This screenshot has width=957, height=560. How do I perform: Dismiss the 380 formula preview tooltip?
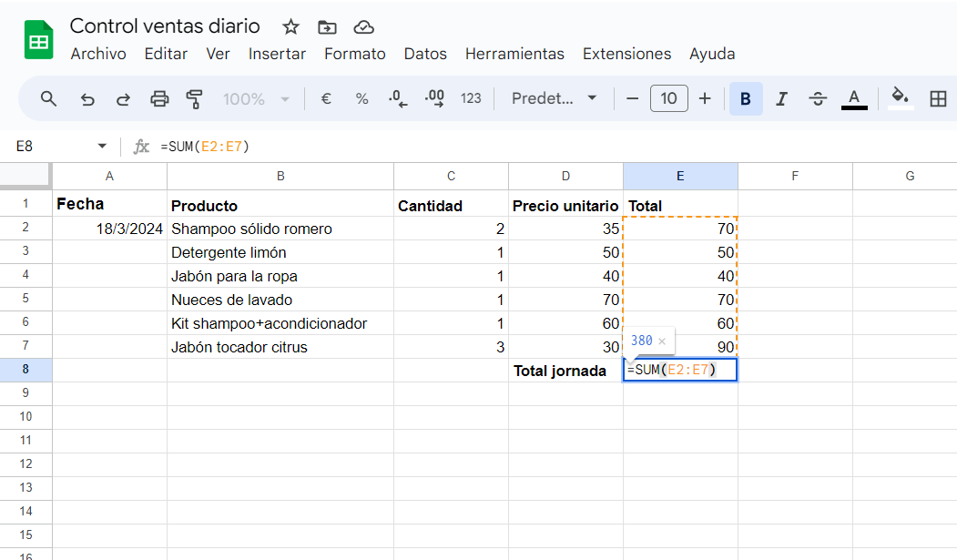click(662, 341)
